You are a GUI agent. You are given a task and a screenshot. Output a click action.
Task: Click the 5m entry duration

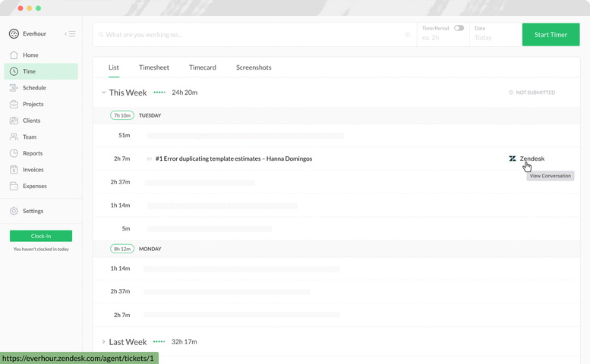[126, 228]
